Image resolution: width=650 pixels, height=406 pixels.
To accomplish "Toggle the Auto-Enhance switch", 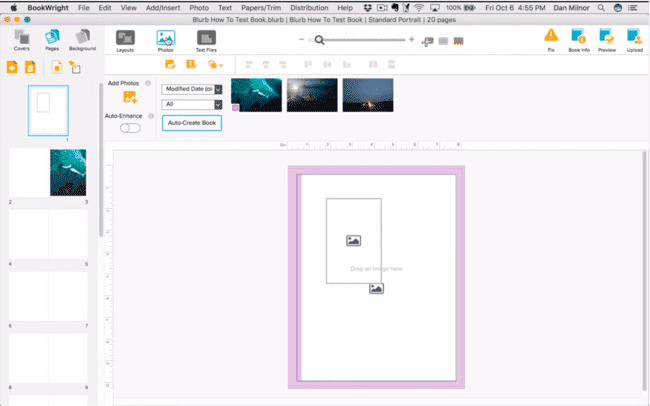I will coord(130,128).
